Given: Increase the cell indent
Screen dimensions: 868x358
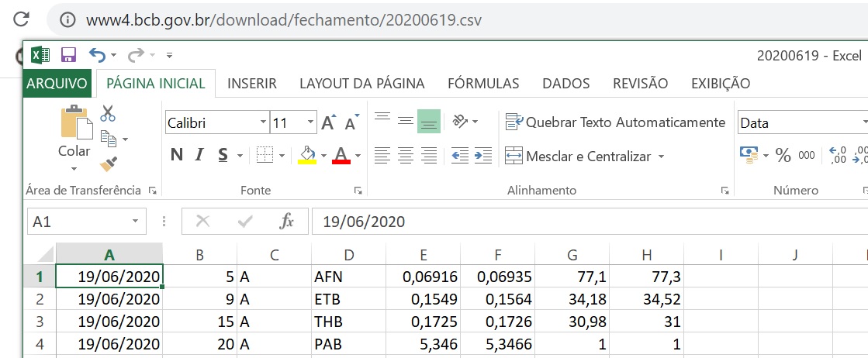Looking at the screenshot, I should [483, 156].
